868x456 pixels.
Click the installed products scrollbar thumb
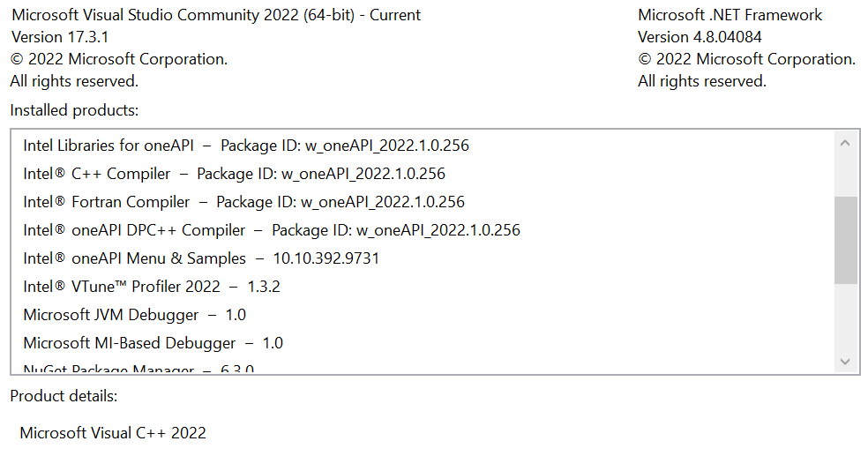(845, 240)
